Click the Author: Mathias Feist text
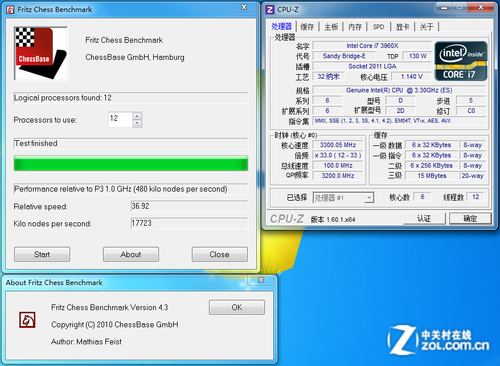The image size is (500, 366). [x=86, y=342]
